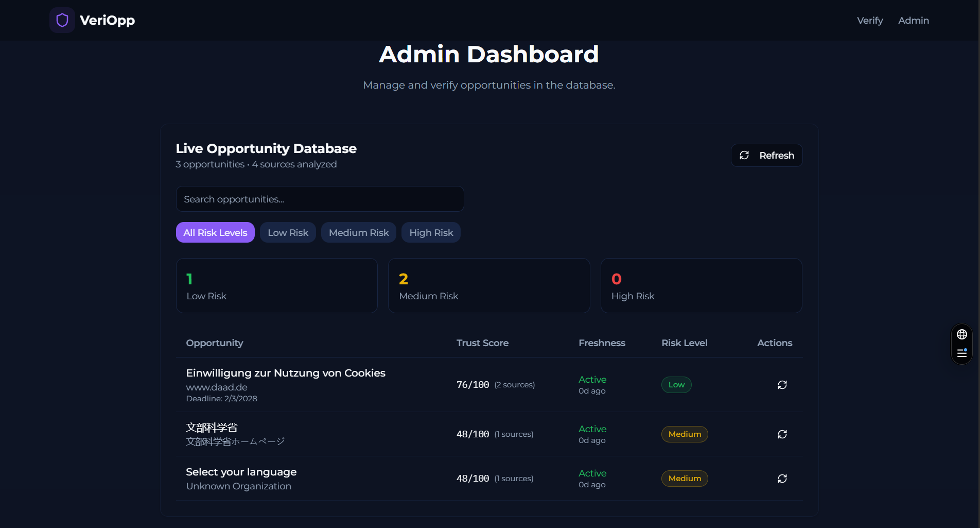Open the Admin page
Image resolution: width=980 pixels, height=528 pixels.
click(x=914, y=20)
